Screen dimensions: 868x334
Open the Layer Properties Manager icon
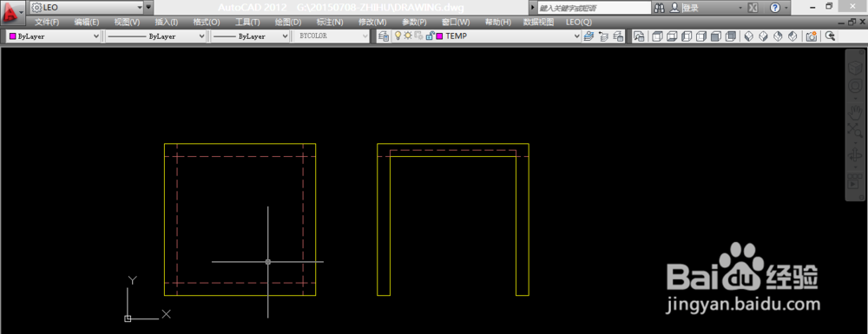pyautogui.click(x=383, y=36)
